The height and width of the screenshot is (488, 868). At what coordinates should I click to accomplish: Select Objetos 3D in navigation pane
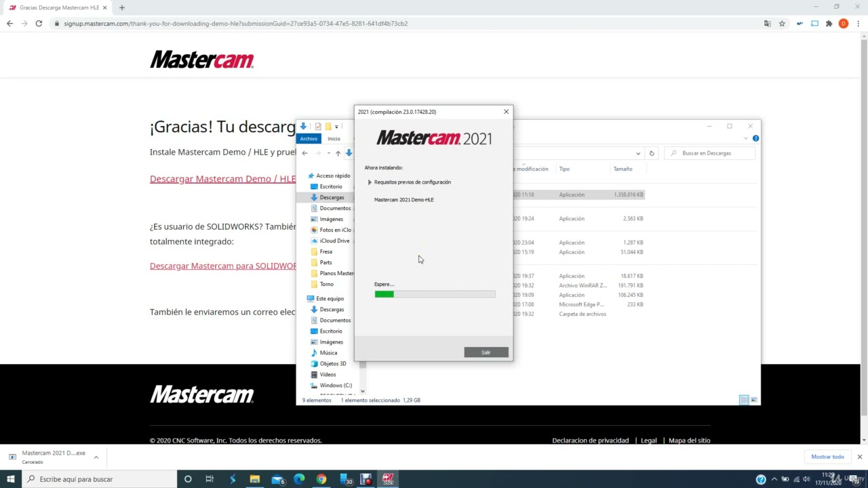333,363
